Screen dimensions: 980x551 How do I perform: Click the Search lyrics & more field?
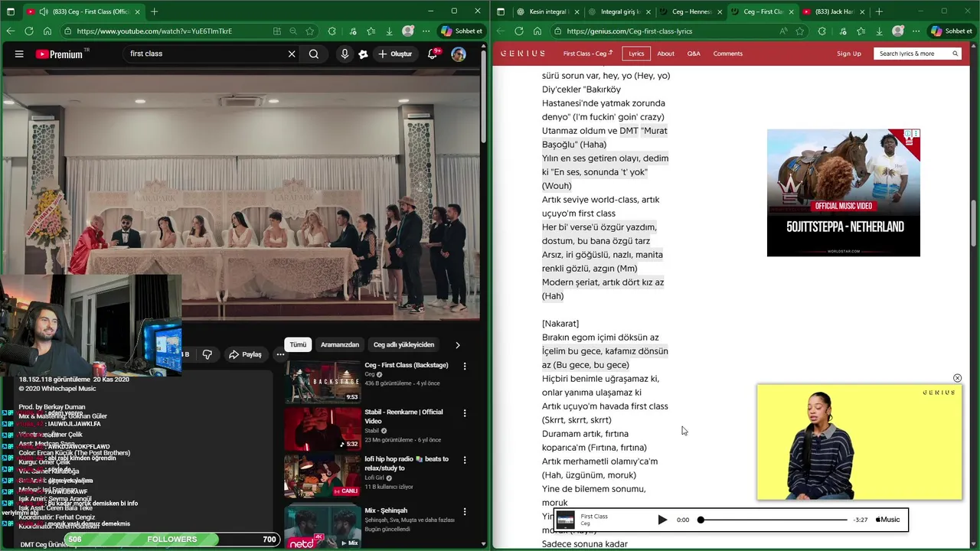click(917, 54)
